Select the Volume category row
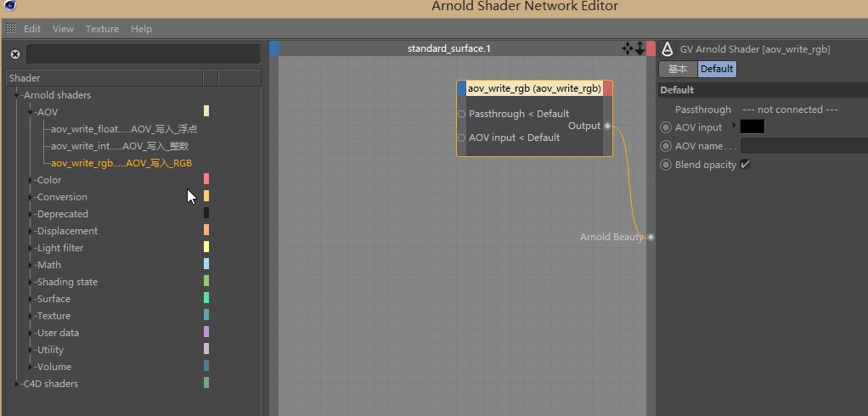Image resolution: width=868 pixels, height=416 pixels. click(x=54, y=367)
